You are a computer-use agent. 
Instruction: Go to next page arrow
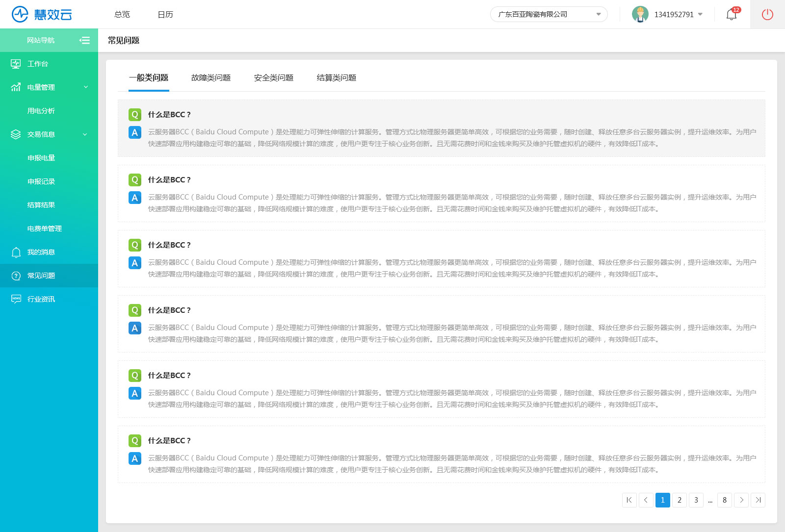tap(741, 500)
